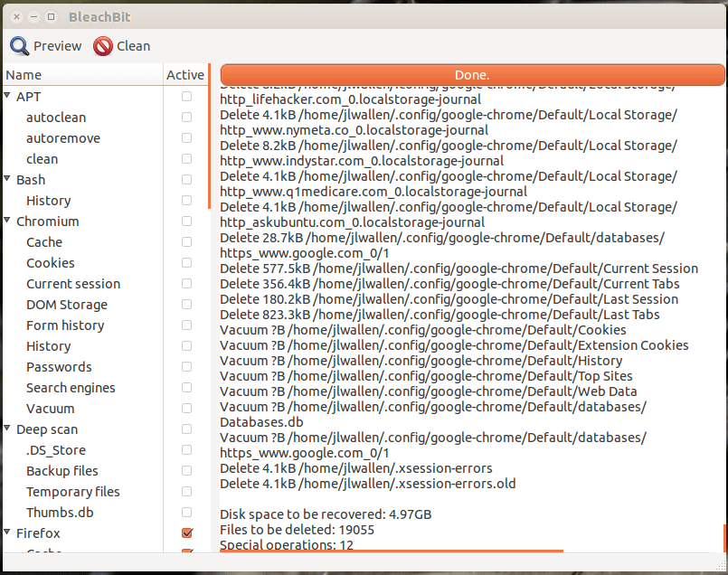Select Temporary files under Deep scan
This screenshot has height=575, width=728.
pyautogui.click(x=71, y=491)
